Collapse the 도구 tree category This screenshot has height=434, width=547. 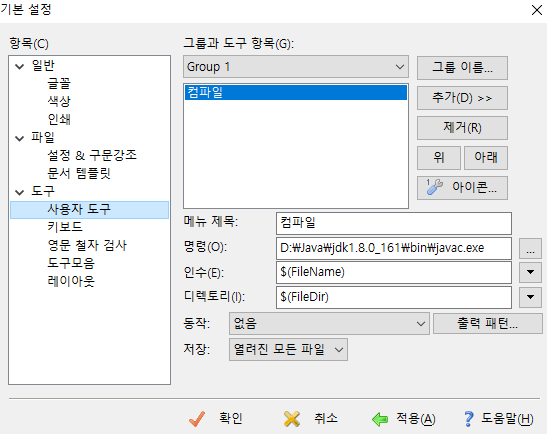point(20,192)
